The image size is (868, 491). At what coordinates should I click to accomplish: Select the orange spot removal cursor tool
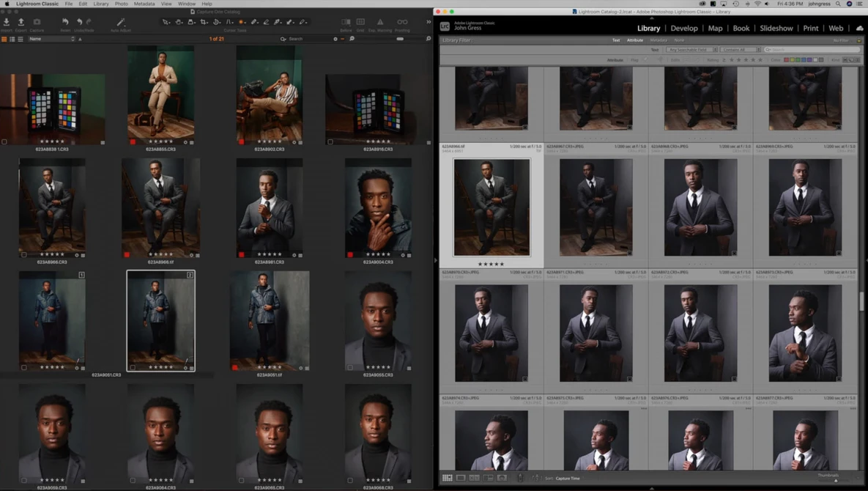click(x=242, y=22)
